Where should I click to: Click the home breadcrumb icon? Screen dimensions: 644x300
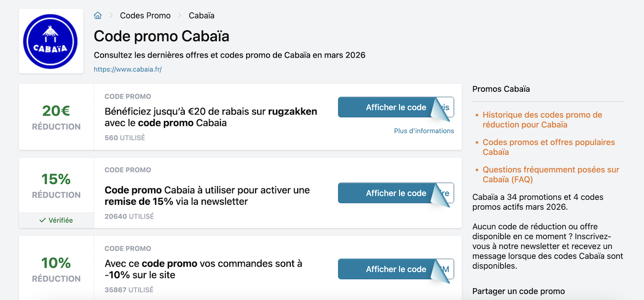point(98,15)
